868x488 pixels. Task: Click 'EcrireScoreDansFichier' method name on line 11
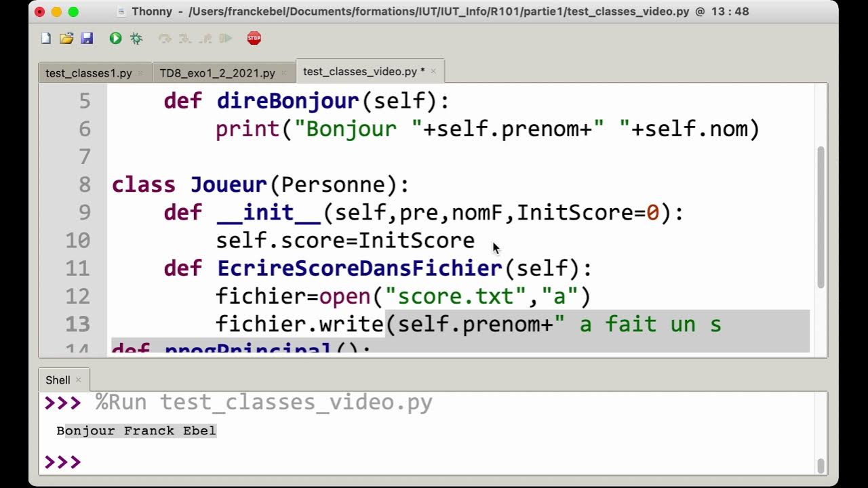pyautogui.click(x=359, y=268)
